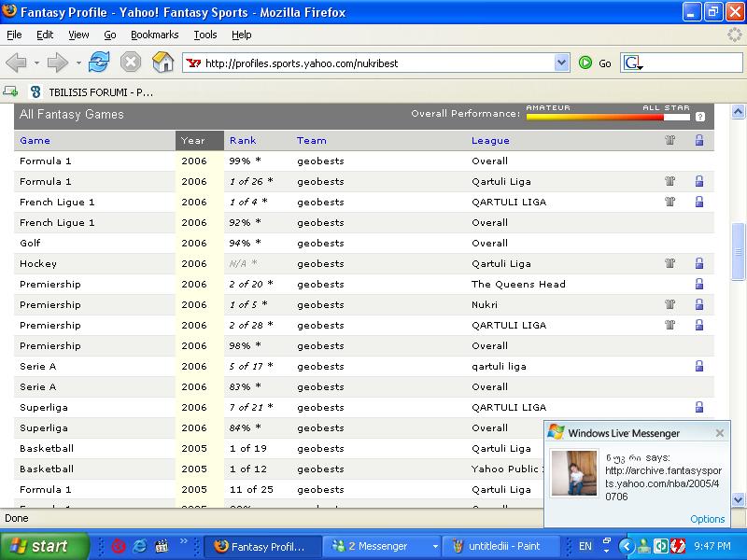Click trophy icon for Nukri league row
747x560 pixels.
[x=670, y=304]
